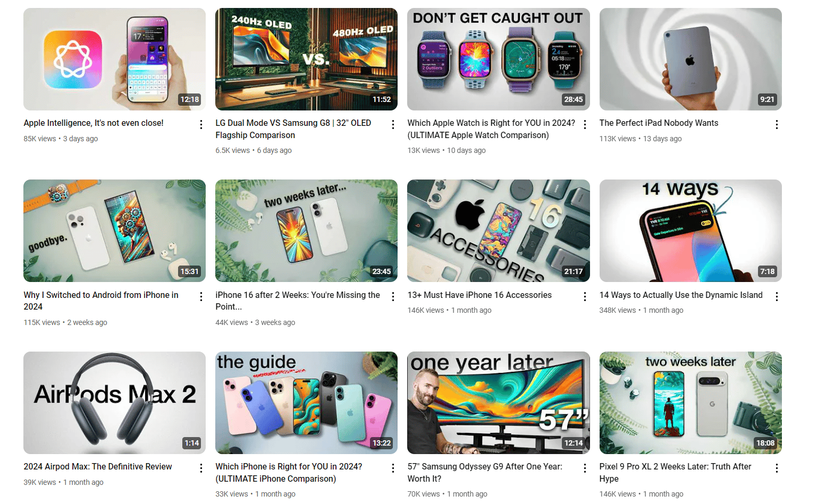Open three-dot menu for iPhone 16 Accessories video
Screen dimensions: 817x504
(585, 297)
